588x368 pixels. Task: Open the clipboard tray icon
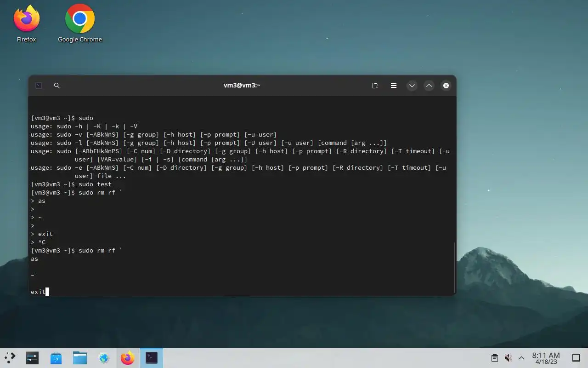(x=495, y=358)
